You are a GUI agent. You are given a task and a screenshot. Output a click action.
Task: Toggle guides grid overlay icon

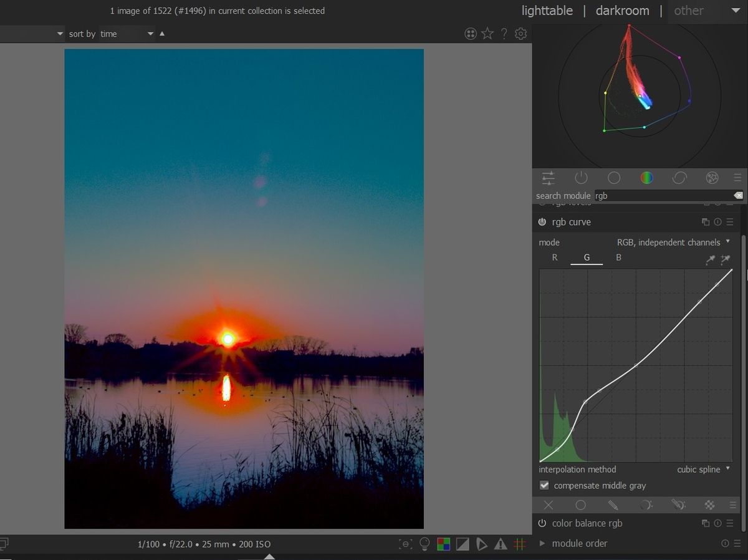(x=519, y=544)
